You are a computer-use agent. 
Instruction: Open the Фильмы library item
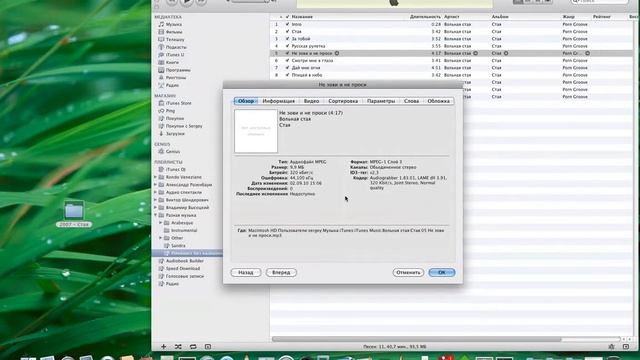174,32
